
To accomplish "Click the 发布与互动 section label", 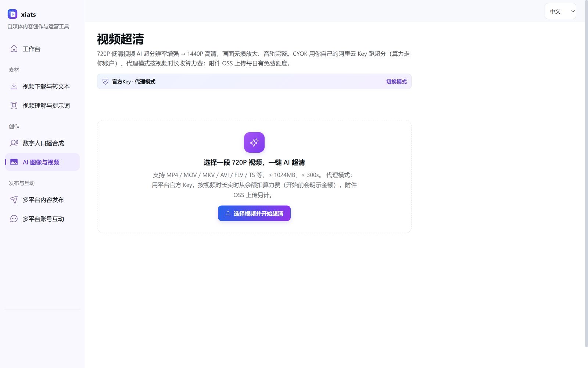I will (22, 183).
